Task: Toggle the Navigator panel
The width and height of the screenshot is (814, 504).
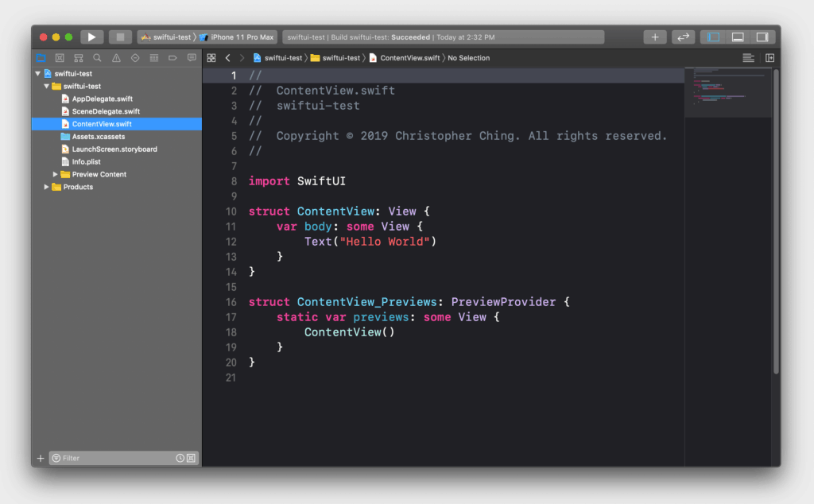Action: (713, 37)
